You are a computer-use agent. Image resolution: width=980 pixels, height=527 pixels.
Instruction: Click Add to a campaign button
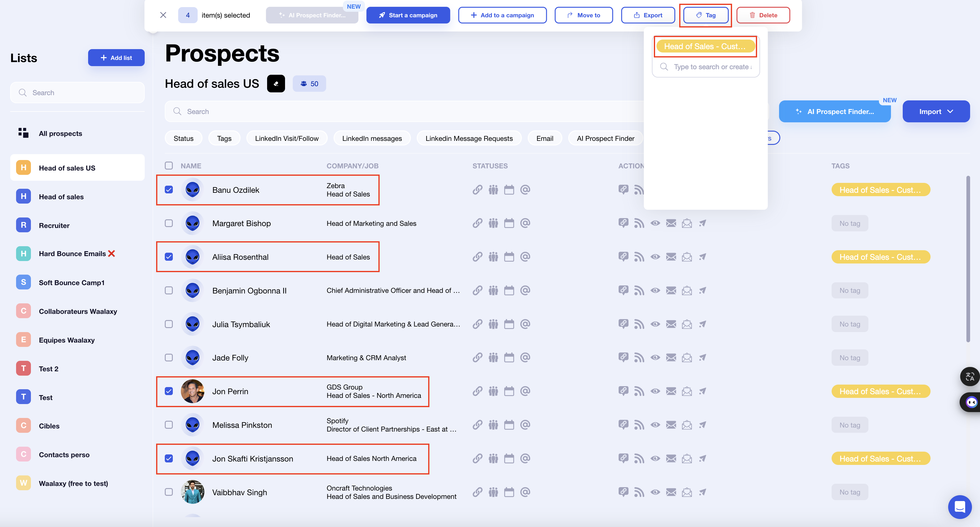coord(501,14)
